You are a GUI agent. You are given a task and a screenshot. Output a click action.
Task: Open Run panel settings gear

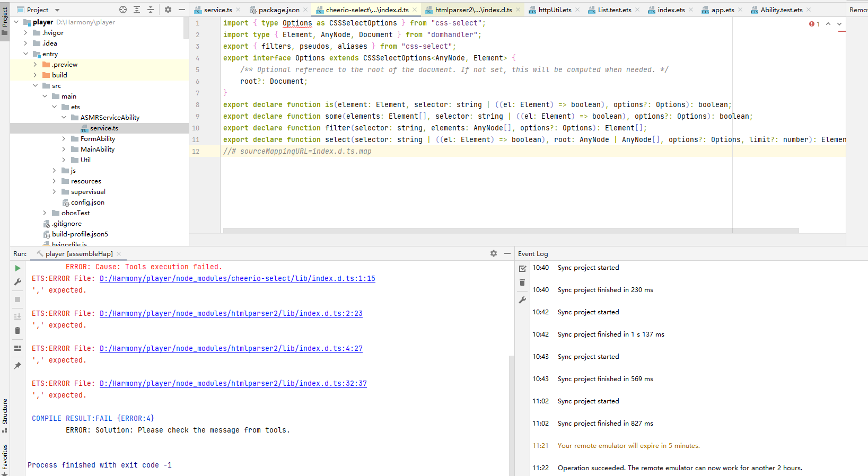[494, 253]
